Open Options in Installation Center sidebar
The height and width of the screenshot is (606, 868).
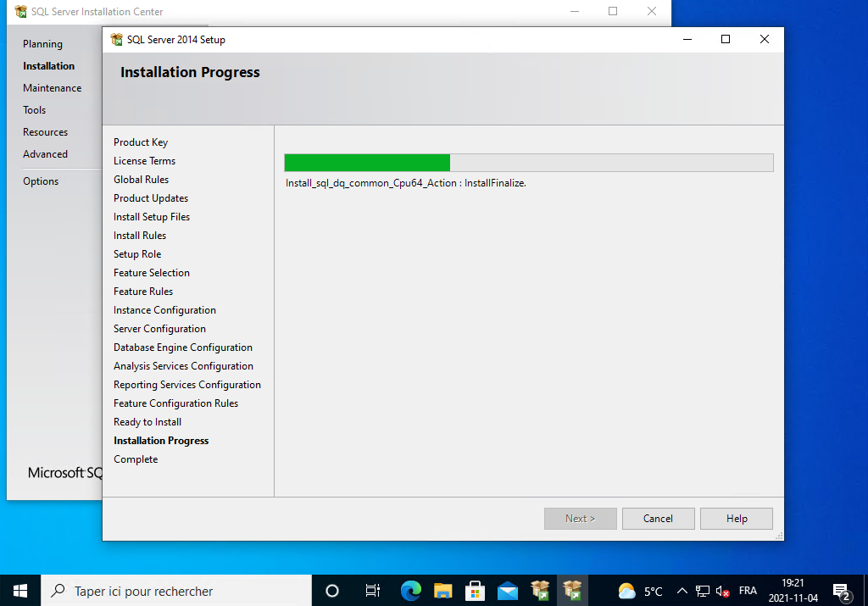[41, 181]
